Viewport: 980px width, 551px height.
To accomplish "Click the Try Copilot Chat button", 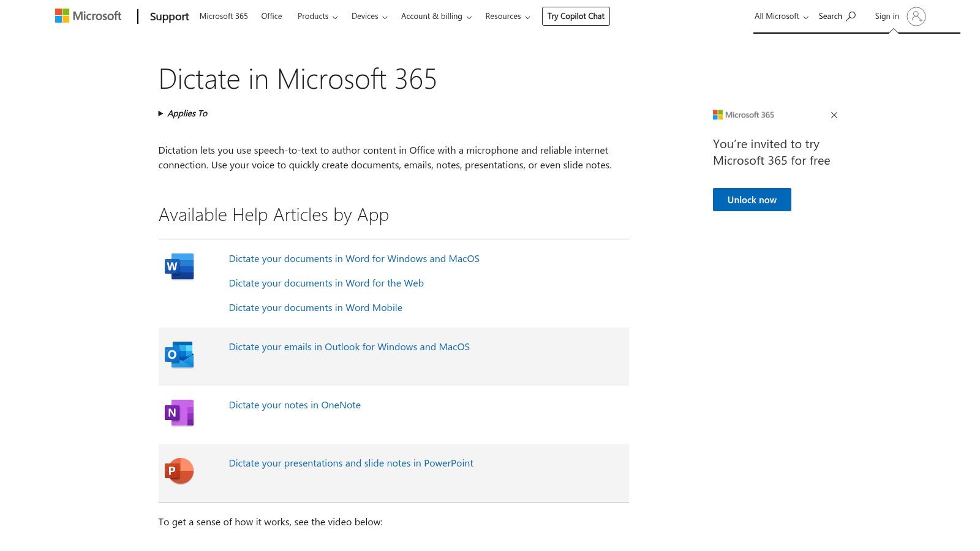I will coord(575,16).
